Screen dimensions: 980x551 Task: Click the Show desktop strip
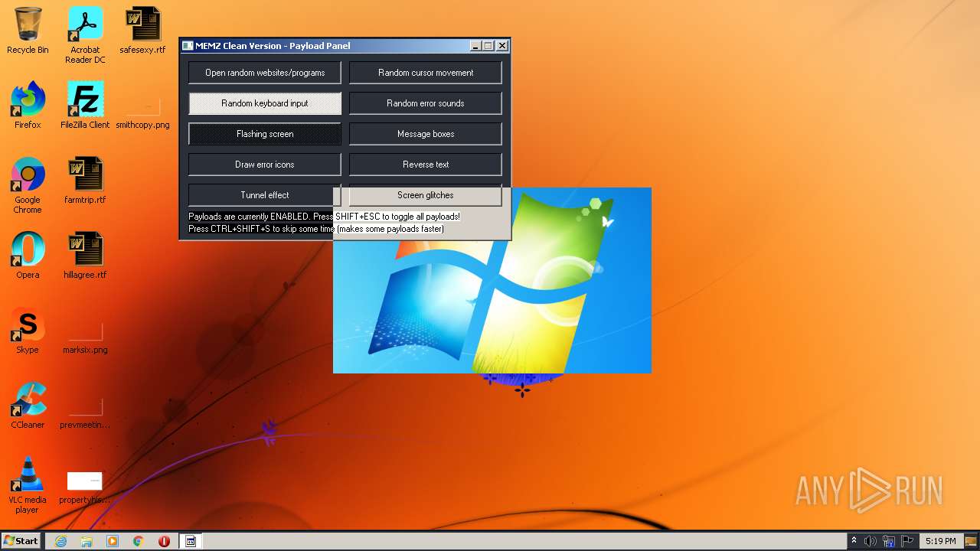972,541
